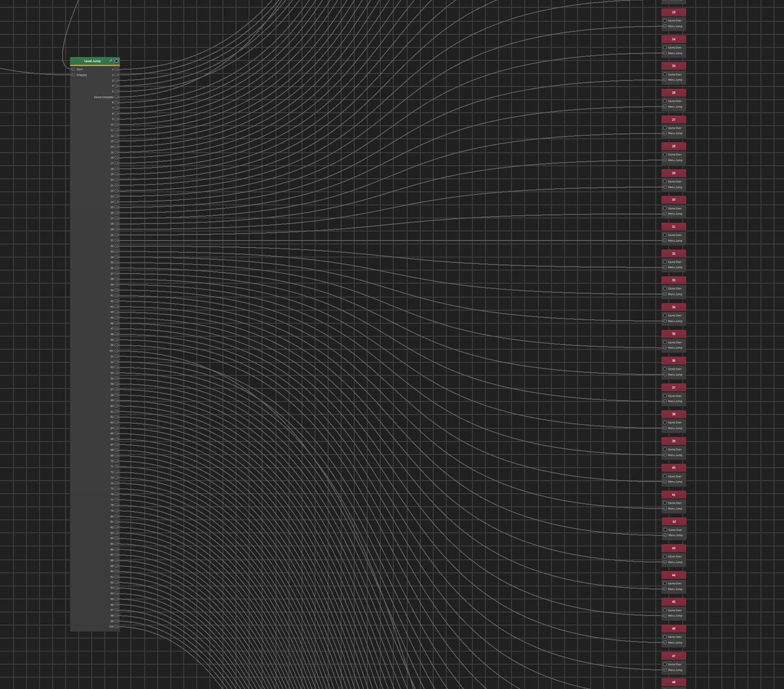This screenshot has height=689, width=784.
Task: Select the red header of node 44
Action: point(674,575)
